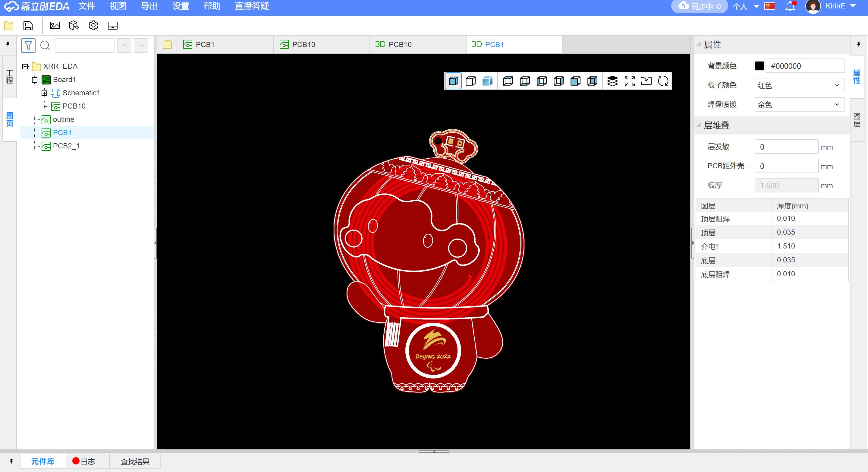Open the 帮助 menu
This screenshot has width=868, height=472.
[212, 6]
